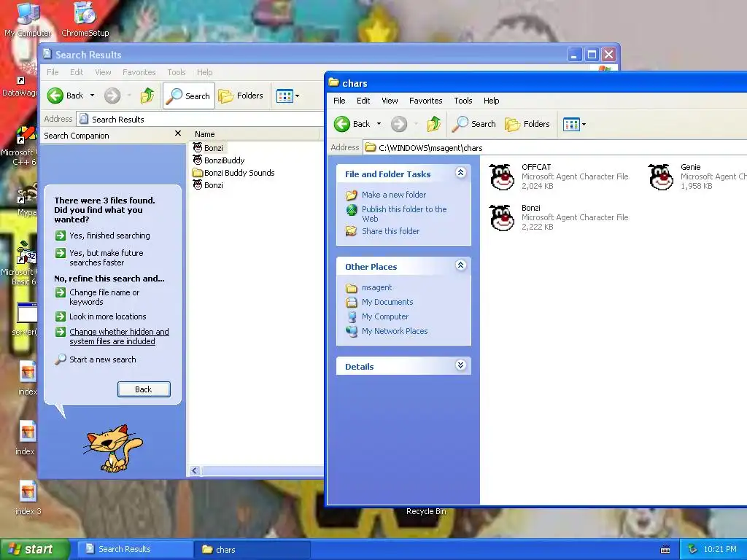Open My Computer desktop icon
Viewport: 747px width, 560px height.
(28, 20)
